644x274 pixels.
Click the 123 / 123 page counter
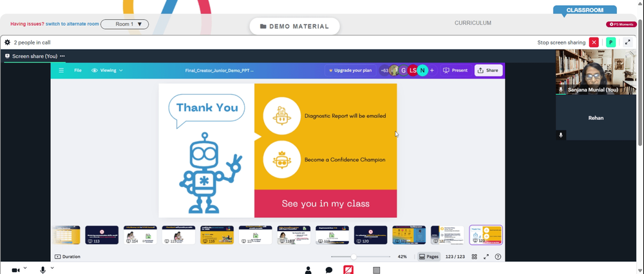[455, 257]
